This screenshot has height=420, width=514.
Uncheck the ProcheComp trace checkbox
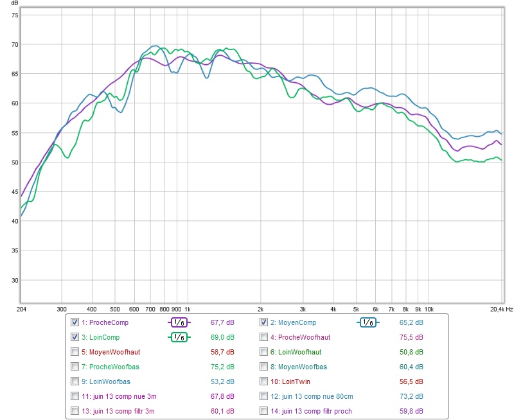75,322
